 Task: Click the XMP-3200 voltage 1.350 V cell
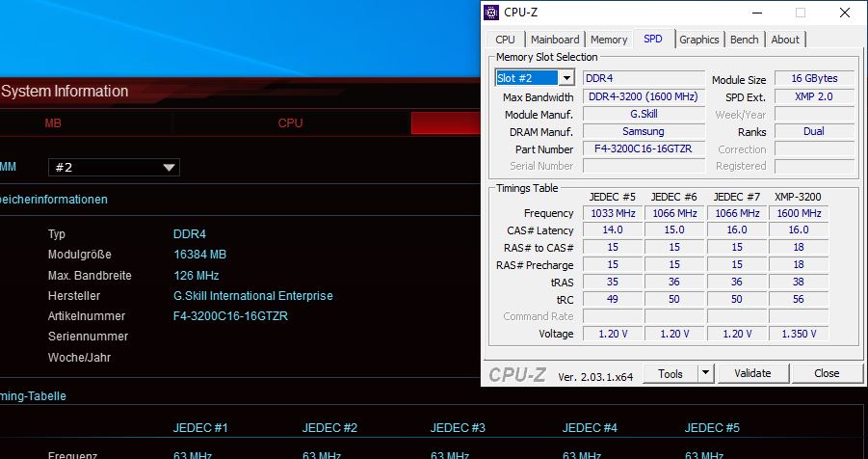pos(799,334)
